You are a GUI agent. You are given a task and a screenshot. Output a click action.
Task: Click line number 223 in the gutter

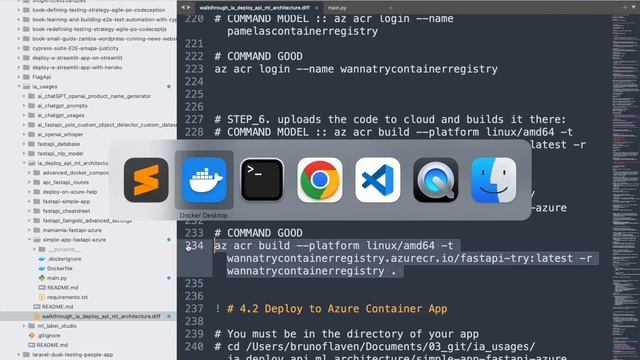[x=194, y=69]
